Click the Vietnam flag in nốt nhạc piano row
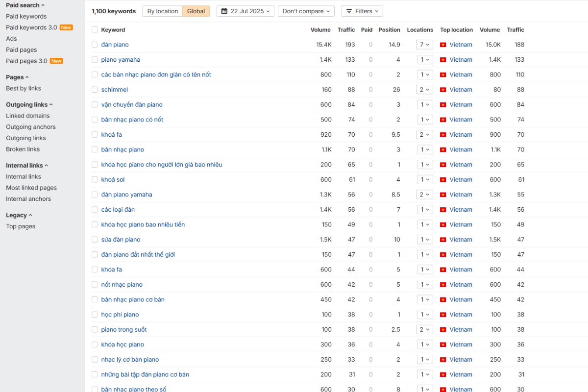The height and width of the screenshot is (392, 588). pyautogui.click(x=443, y=285)
